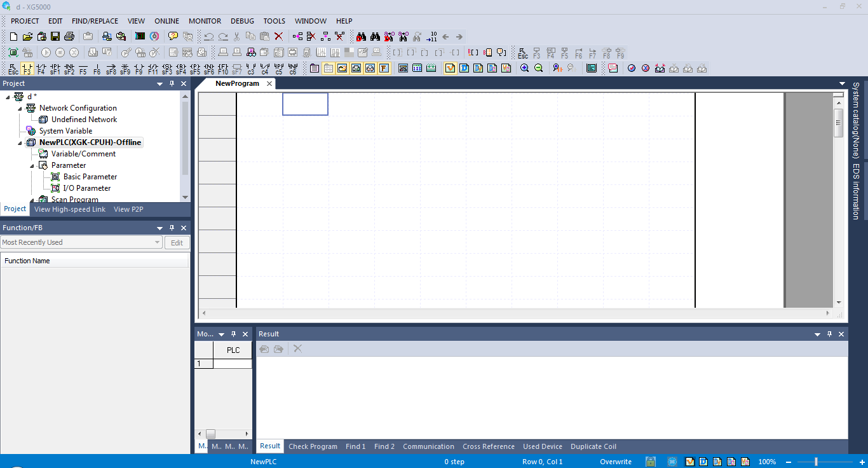
Task: Open the DEBUG menu
Action: pyautogui.click(x=242, y=21)
